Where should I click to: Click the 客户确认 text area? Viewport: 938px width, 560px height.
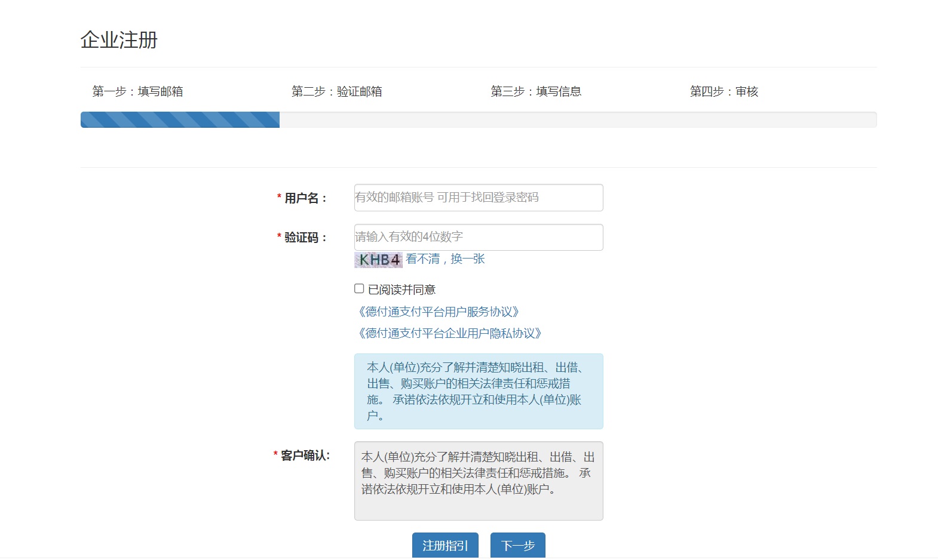pos(479,481)
